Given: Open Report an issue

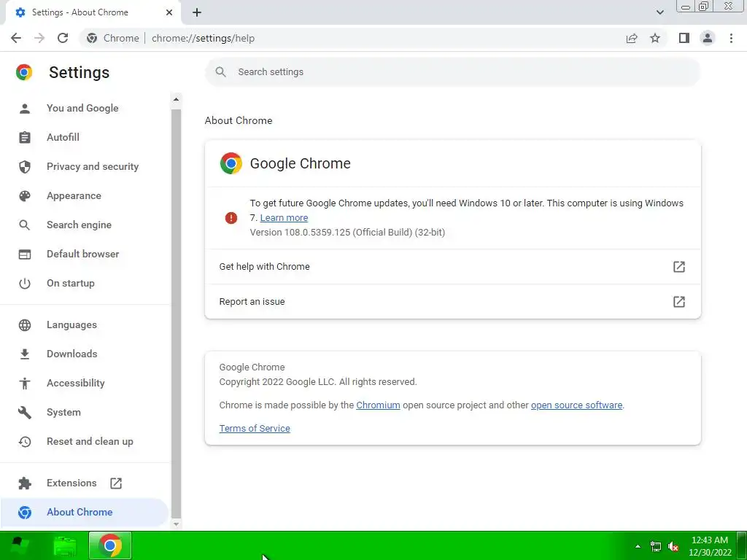Looking at the screenshot, I should (x=452, y=301).
